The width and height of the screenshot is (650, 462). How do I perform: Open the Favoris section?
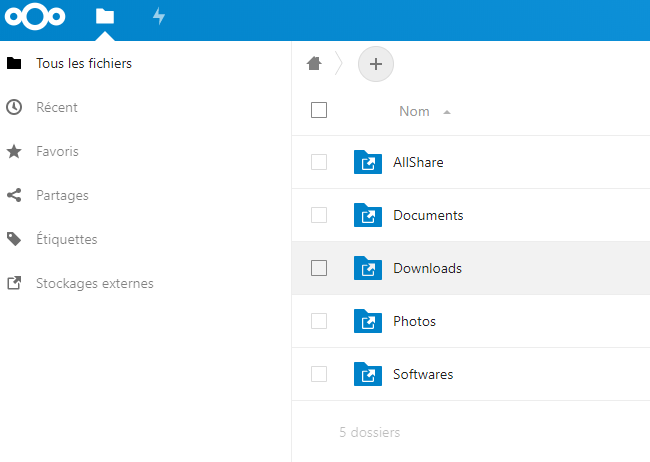pyautogui.click(x=57, y=151)
